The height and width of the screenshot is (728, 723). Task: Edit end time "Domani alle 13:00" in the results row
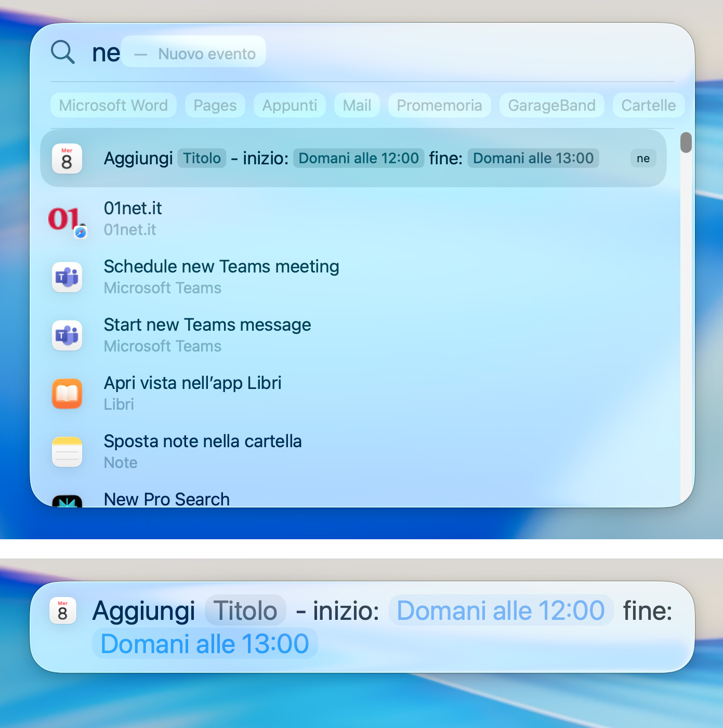[x=533, y=158]
